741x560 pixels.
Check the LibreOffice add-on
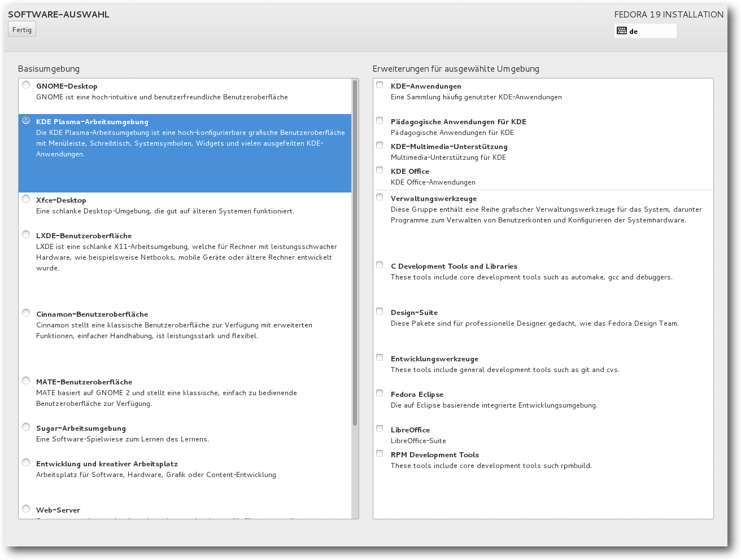(380, 429)
